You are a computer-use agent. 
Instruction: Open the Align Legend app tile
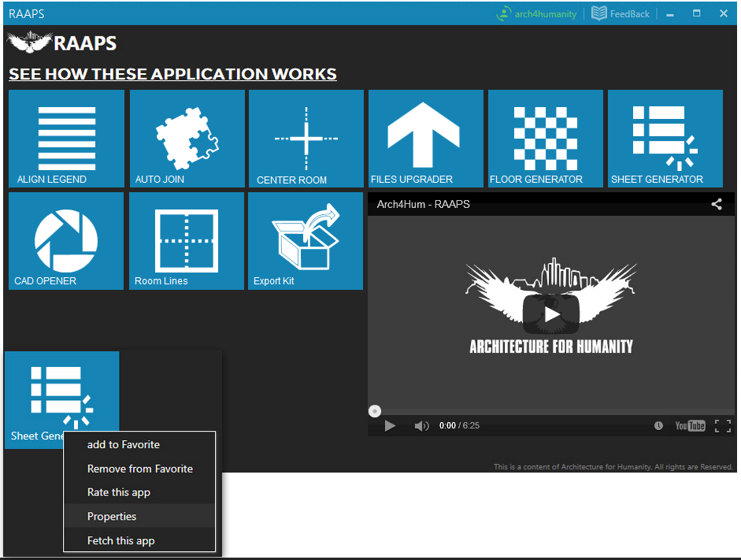(x=67, y=139)
